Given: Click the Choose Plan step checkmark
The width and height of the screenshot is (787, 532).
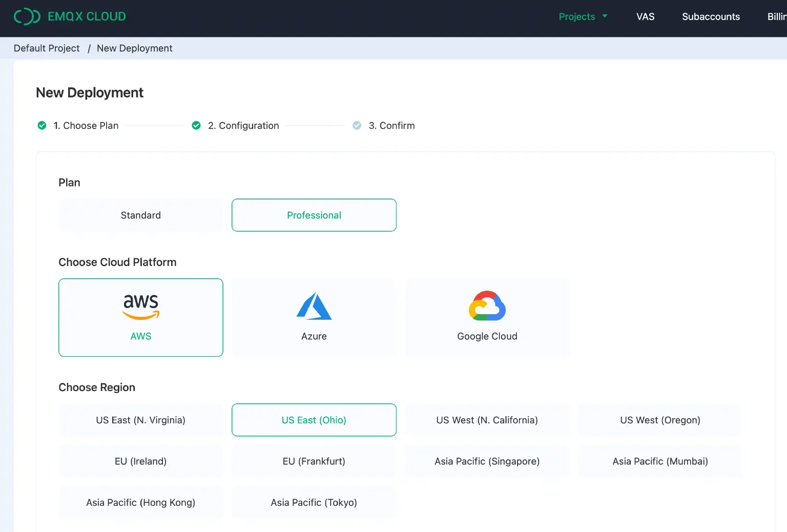Looking at the screenshot, I should [42, 125].
